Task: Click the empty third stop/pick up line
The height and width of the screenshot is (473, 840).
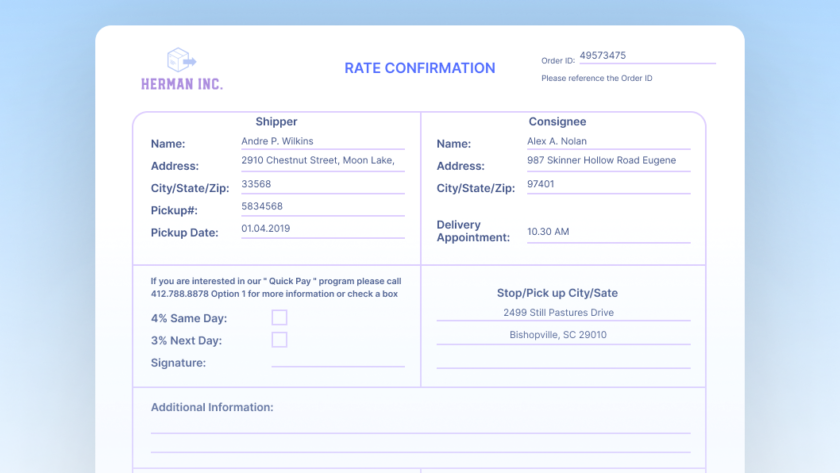Action: 563,360
